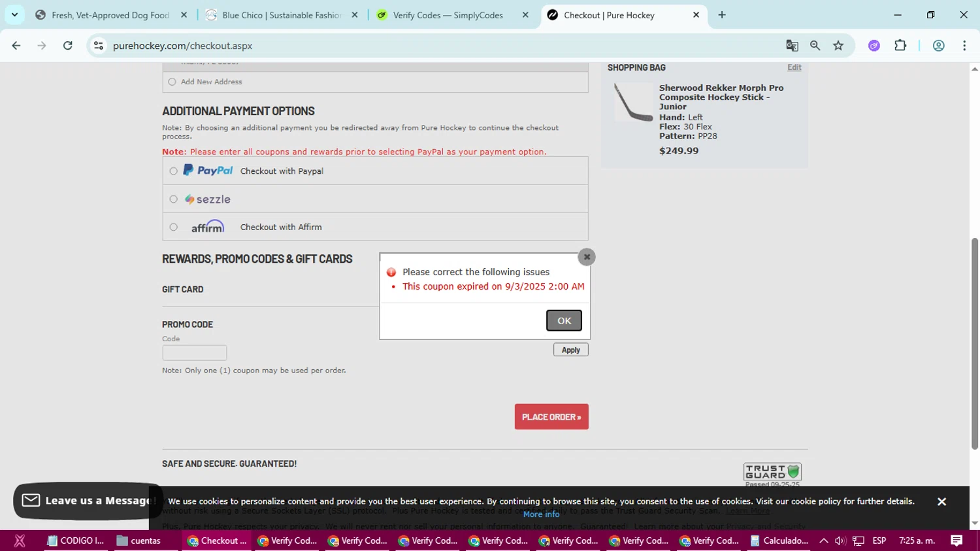Apply the promo code

571,350
